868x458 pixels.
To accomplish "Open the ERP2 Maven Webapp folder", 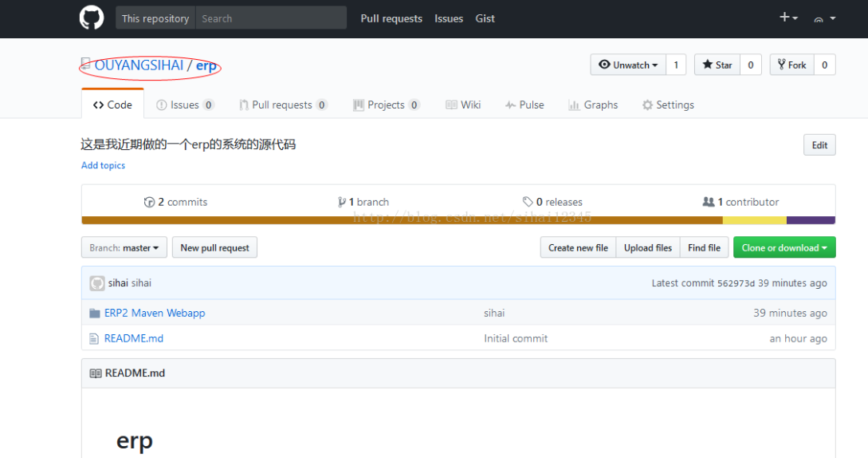I will [155, 313].
